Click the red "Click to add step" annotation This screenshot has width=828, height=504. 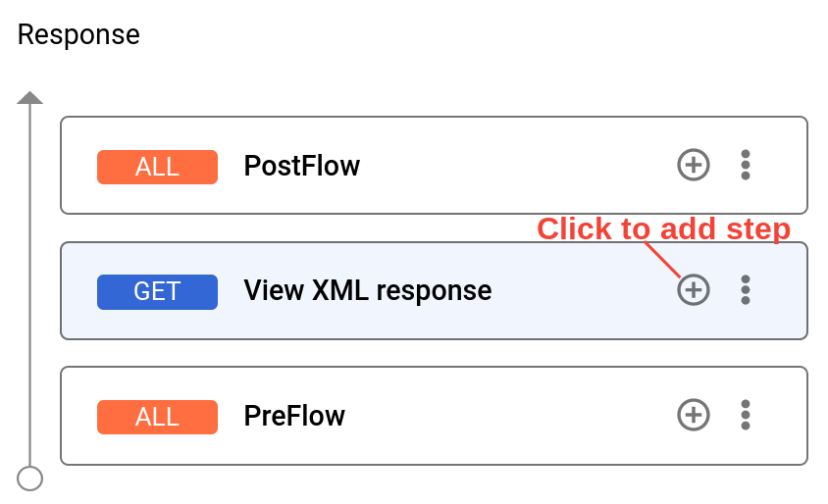(x=663, y=229)
